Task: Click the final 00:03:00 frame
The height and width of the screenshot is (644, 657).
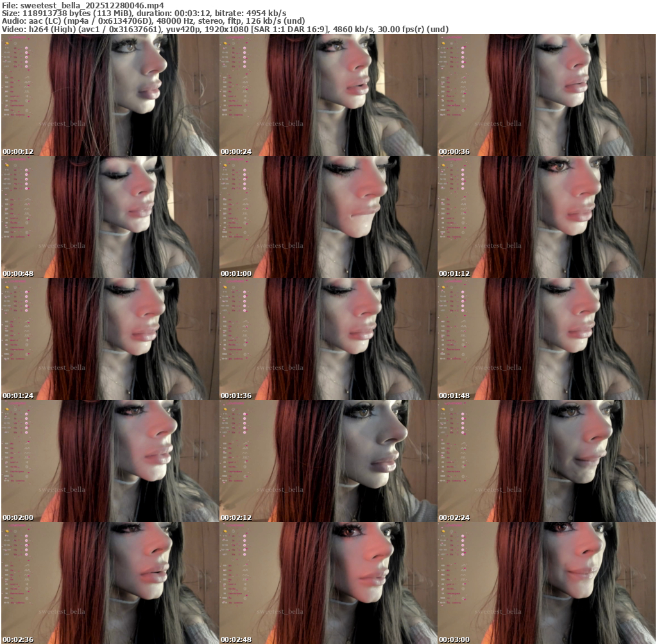Action: pos(546,583)
